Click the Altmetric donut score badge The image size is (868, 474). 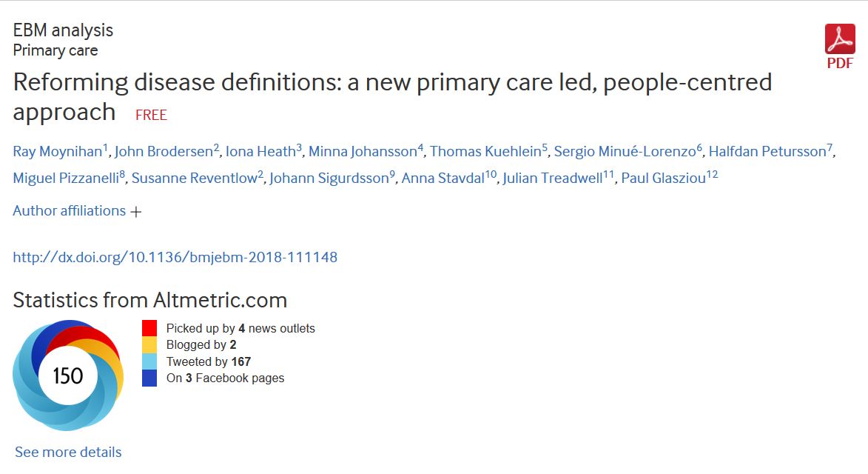tap(68, 375)
